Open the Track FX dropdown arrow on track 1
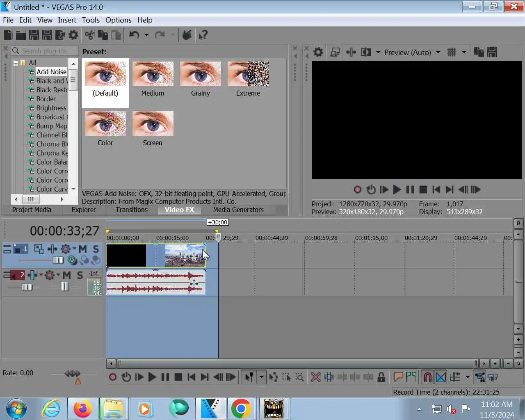The height and width of the screenshot is (420, 525). [74, 248]
